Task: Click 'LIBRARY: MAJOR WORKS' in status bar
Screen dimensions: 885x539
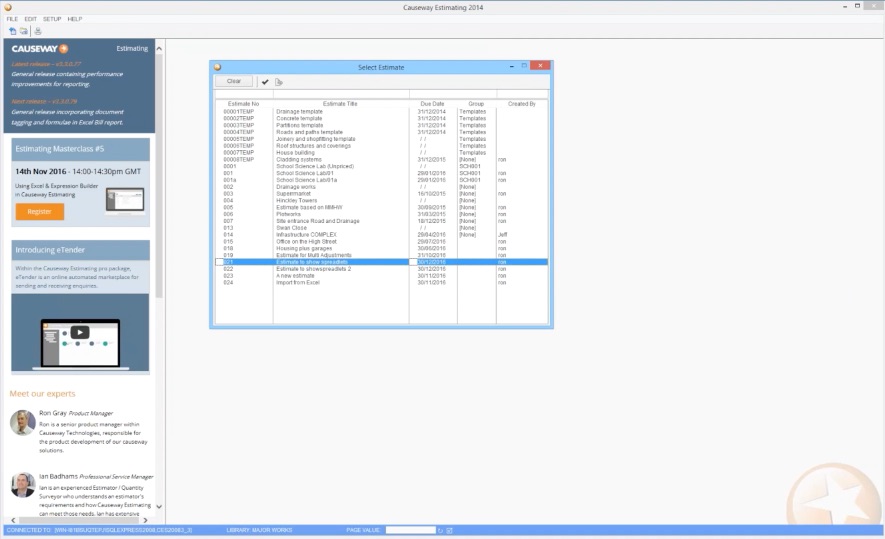Action: [x=259, y=531]
